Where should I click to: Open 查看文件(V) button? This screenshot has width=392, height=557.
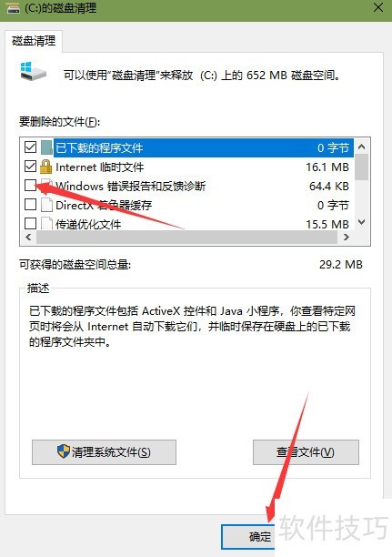tap(306, 451)
